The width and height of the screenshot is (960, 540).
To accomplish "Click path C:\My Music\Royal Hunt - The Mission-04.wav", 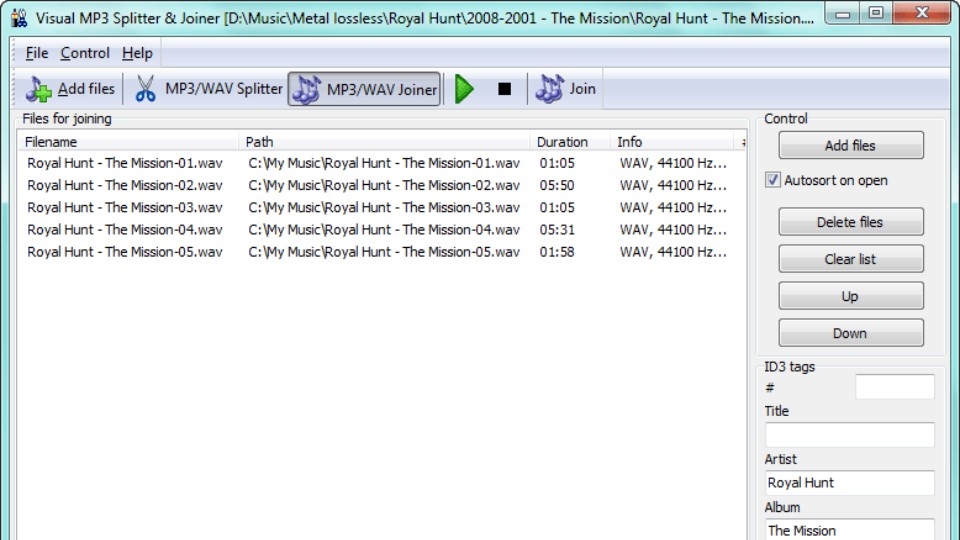I will (x=384, y=230).
